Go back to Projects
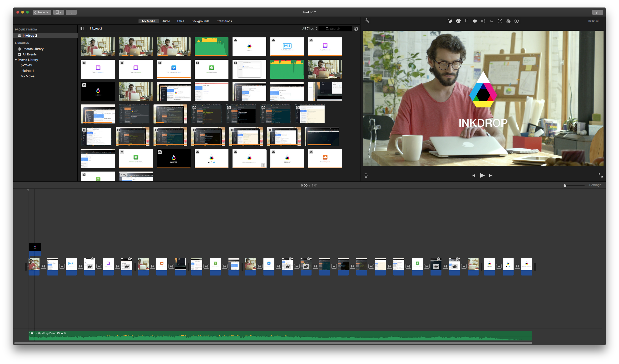Screen dimensions: 619x364 tap(42, 12)
